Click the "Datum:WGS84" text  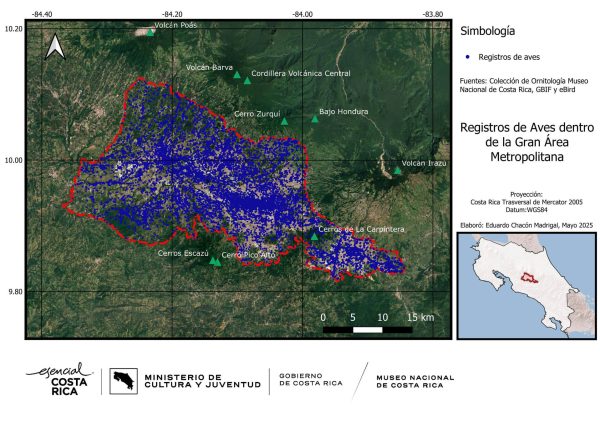527,210
